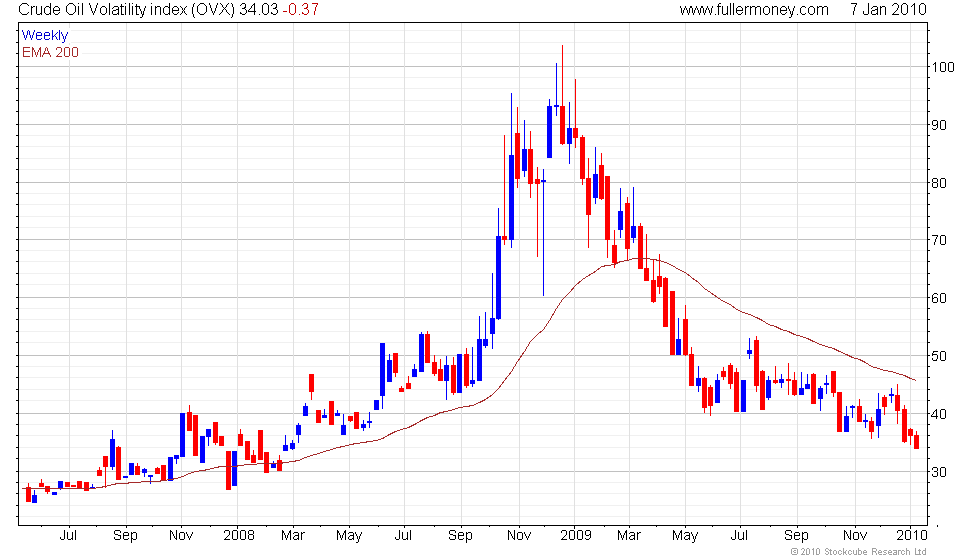This screenshot has height=560, width=980.
Task: Click the 'Nov' x-axis label just before 2009
Action: [519, 536]
